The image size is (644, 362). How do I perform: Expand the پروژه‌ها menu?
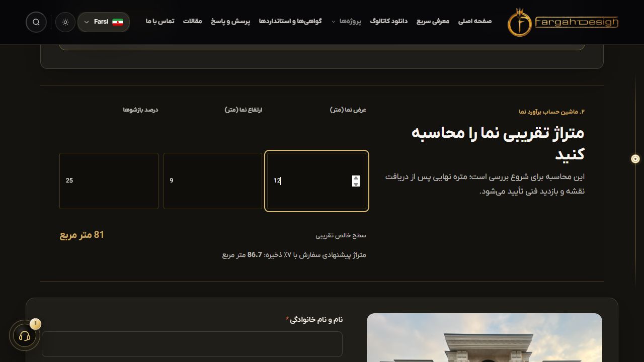(347, 22)
